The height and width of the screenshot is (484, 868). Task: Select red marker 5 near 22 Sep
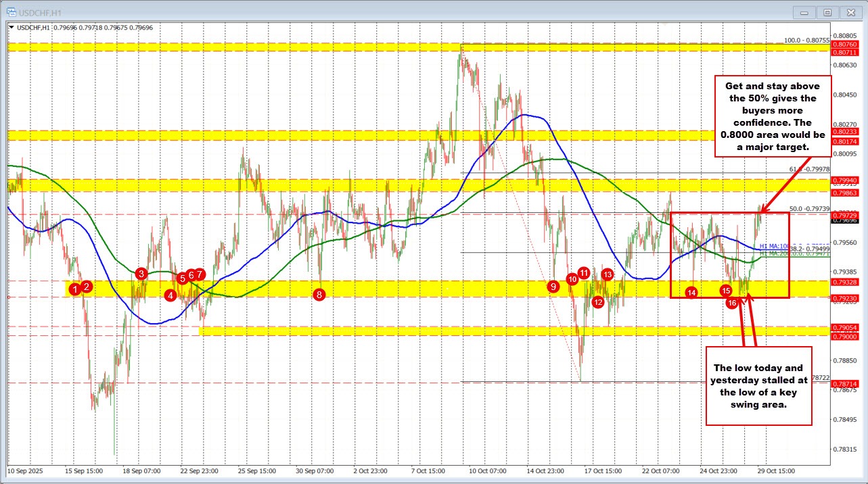(x=181, y=279)
